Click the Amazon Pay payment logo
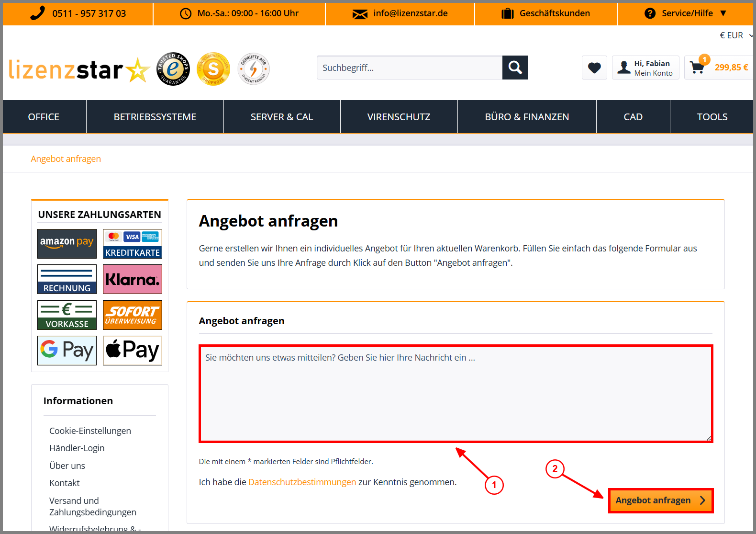Viewport: 756px width, 534px height. (x=67, y=244)
